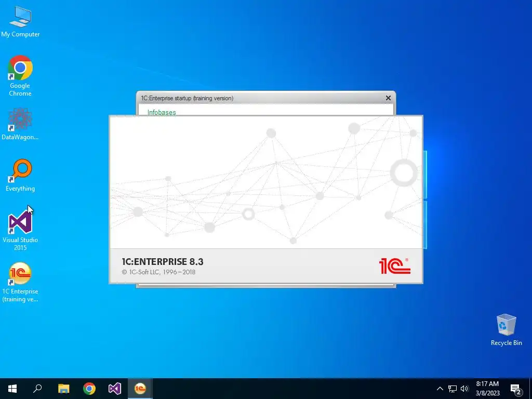The width and height of the screenshot is (532, 399).
Task: Open the Windows Start menu
Action: [x=12, y=389]
